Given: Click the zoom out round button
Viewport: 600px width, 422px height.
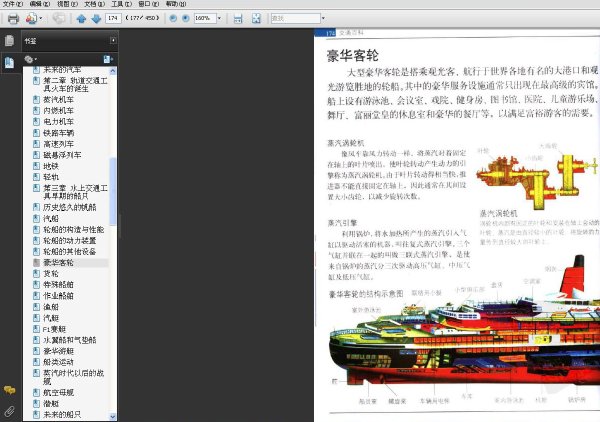Looking at the screenshot, I should [173, 18].
